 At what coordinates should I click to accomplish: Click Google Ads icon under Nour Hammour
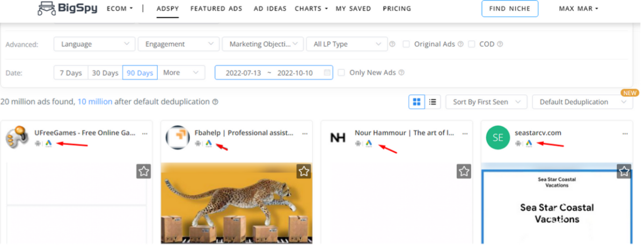pyautogui.click(x=369, y=144)
